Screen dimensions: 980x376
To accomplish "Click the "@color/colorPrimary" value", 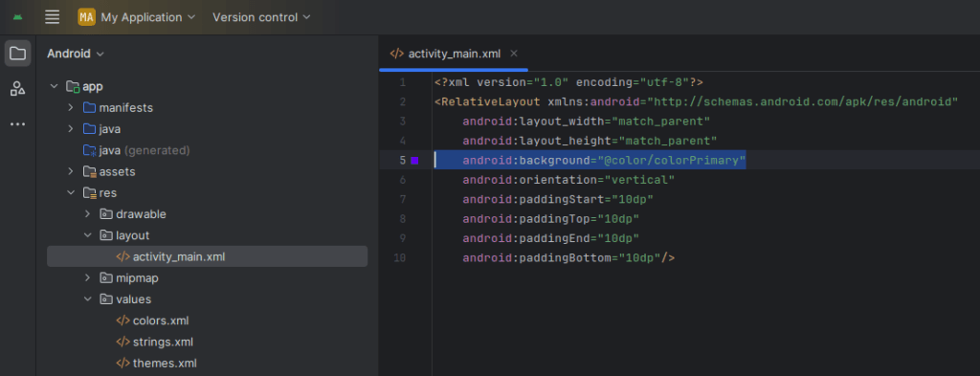I will click(x=672, y=161).
